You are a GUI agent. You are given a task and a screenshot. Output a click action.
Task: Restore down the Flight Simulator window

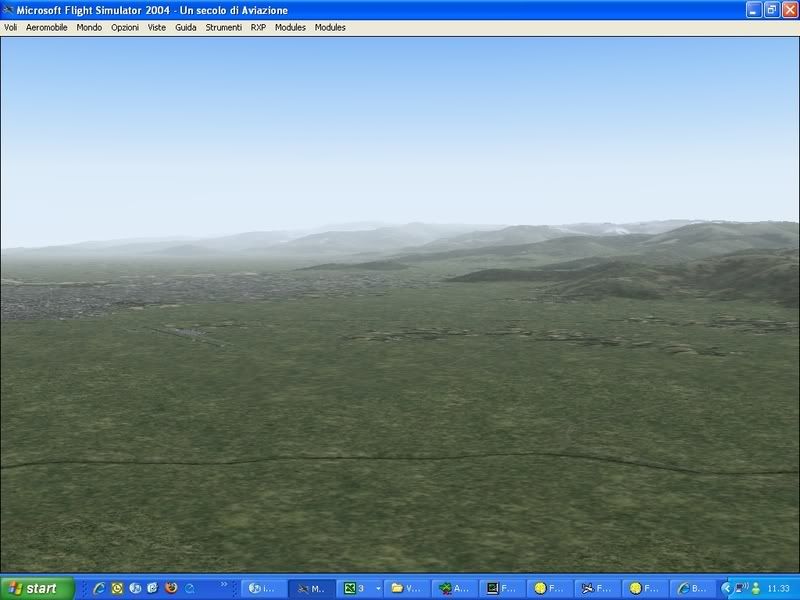pyautogui.click(x=772, y=10)
